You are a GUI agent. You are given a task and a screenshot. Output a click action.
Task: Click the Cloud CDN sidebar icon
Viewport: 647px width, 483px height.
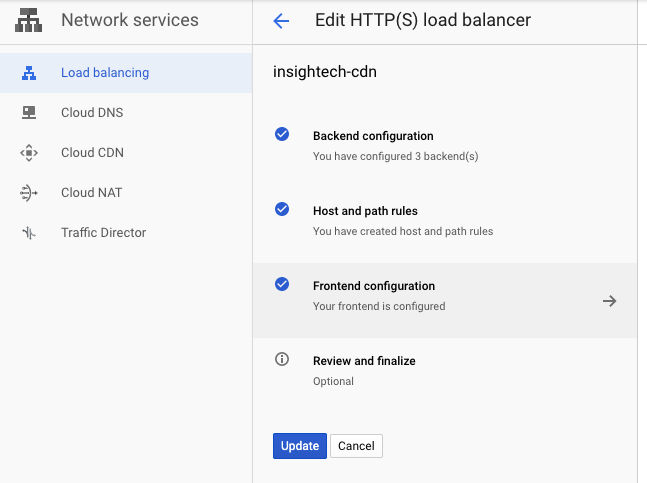pyautogui.click(x=29, y=153)
